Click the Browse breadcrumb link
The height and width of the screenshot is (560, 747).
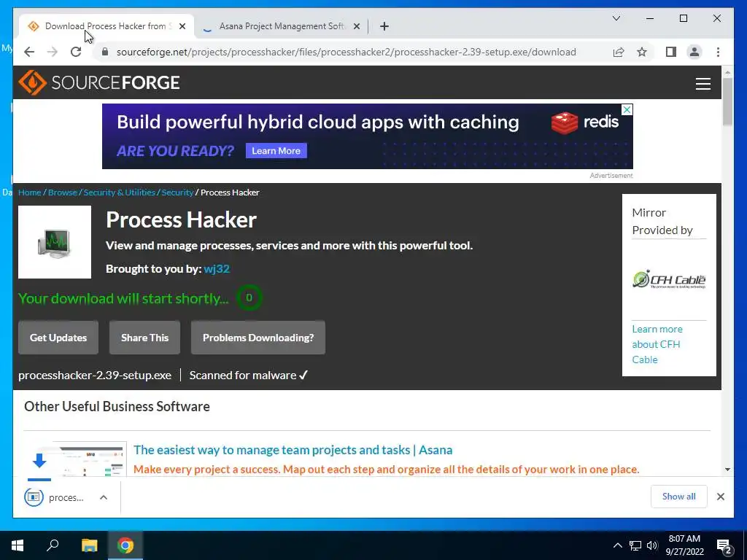click(63, 192)
